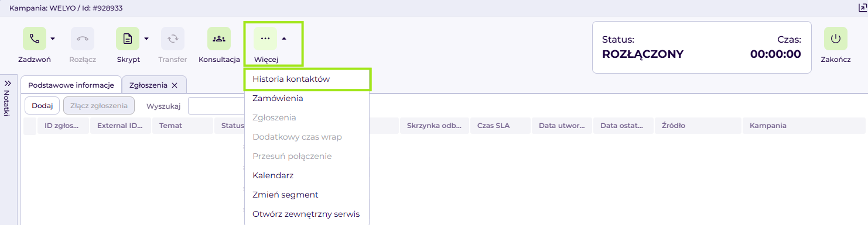Screen dimensions: 868x225
Task: Choose Zmień segment menu item
Action: (307, 195)
